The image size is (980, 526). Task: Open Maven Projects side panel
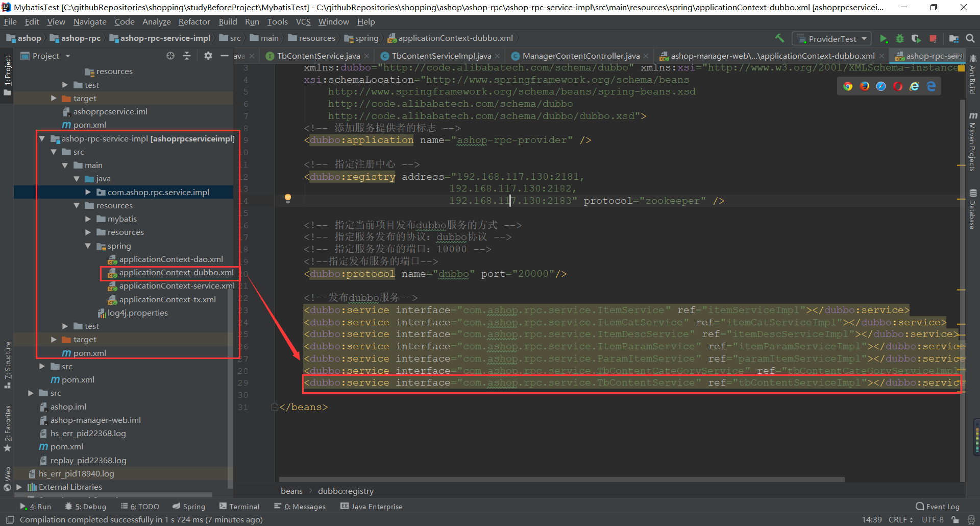click(x=973, y=142)
